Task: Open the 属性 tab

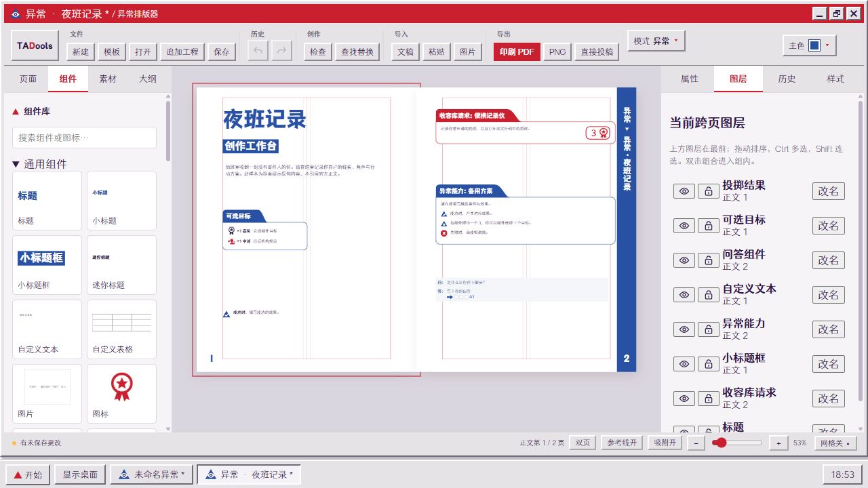Action: [690, 79]
